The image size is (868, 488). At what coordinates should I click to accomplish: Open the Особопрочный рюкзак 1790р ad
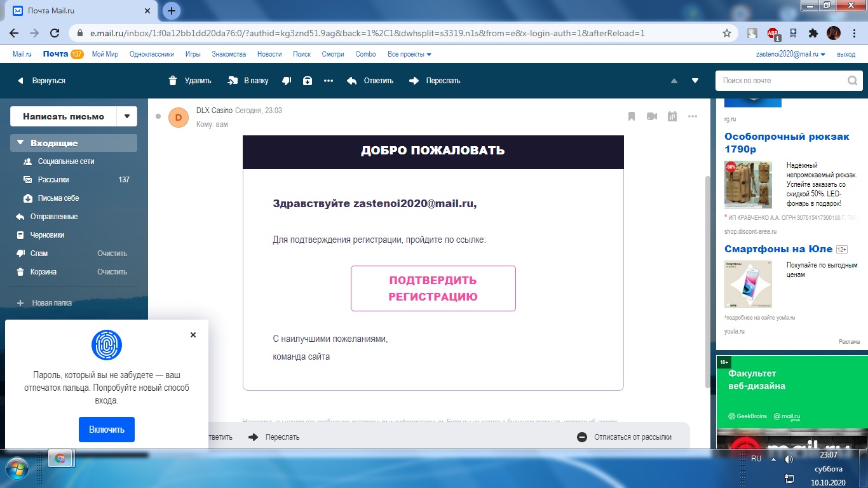click(787, 143)
